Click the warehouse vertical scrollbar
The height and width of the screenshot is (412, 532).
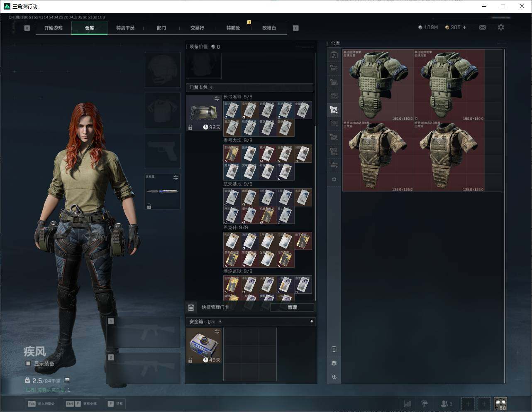click(504, 216)
